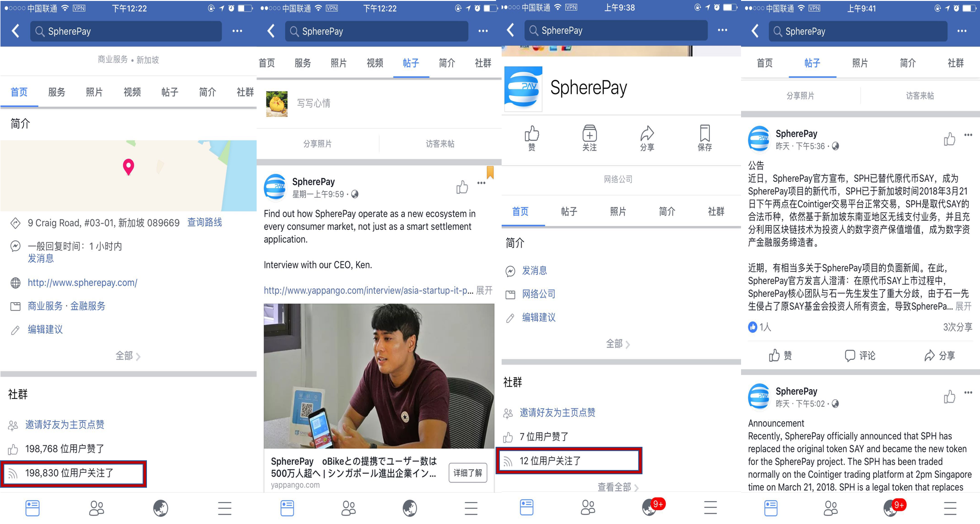Tap the SpherePay search field on the 上午9:38 screen
Image resolution: width=980 pixels, height=524 pixels.
616,30
